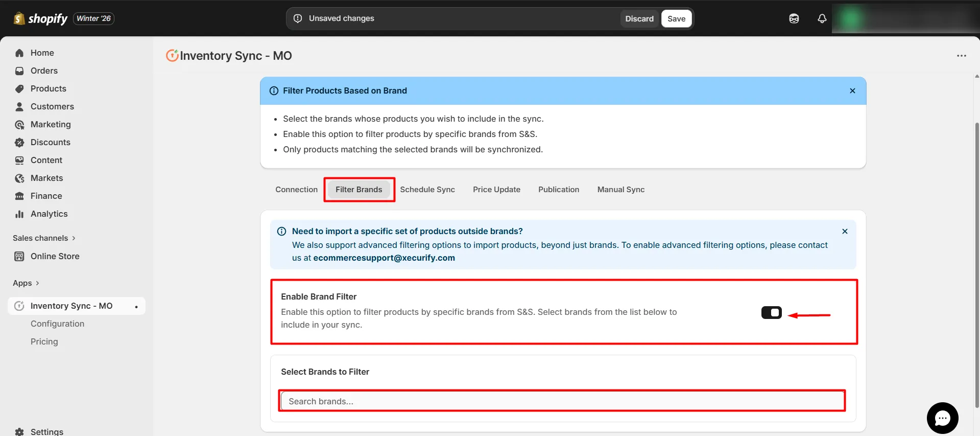Screen dimensions: 980x436
Task: Click the Winter '26 edition badge
Action: pos(93,18)
